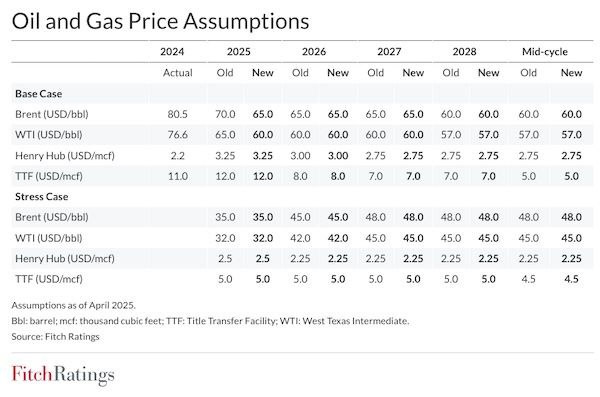Click Base Case WTI 2024 actual value 76.6
This screenshot has width=600, height=397.
178,135
